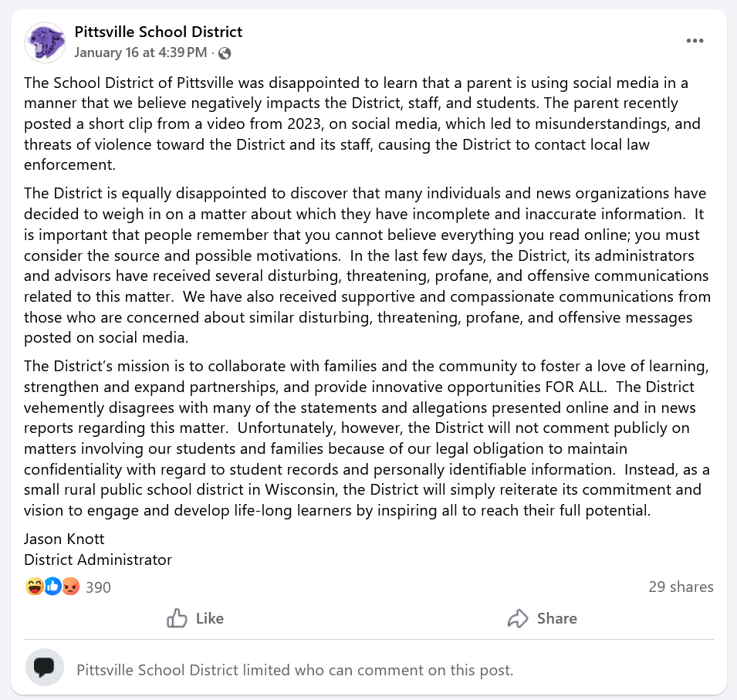Open the three-dot post options menu
Viewport: 737px width, 700px height.
695,40
